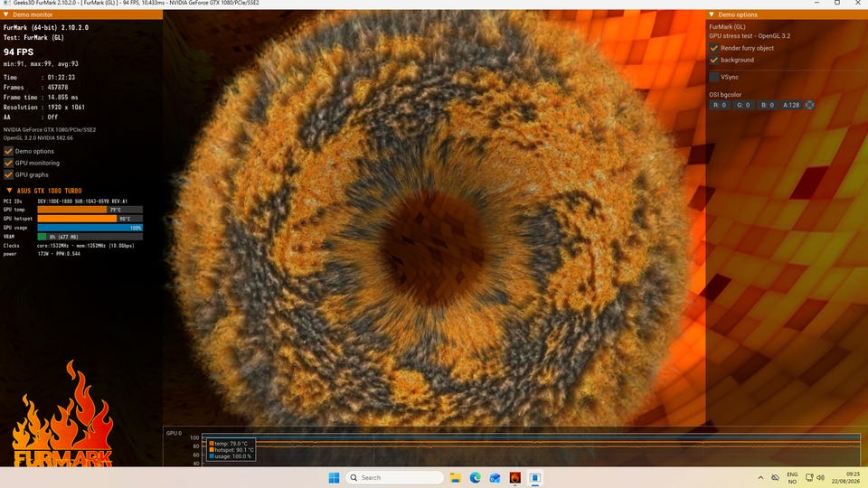Click the GPU hotspot 90°C bar
Image resolution: width=868 pixels, height=488 pixels.
coord(90,219)
